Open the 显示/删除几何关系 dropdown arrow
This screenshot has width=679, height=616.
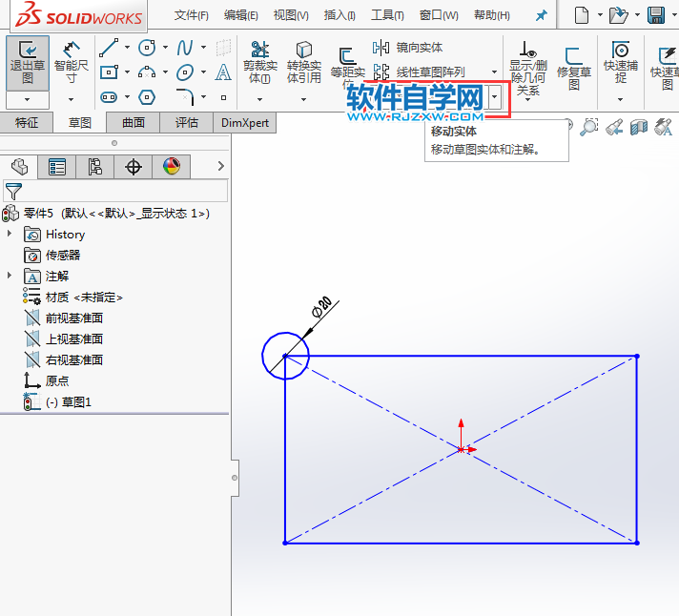[x=526, y=98]
